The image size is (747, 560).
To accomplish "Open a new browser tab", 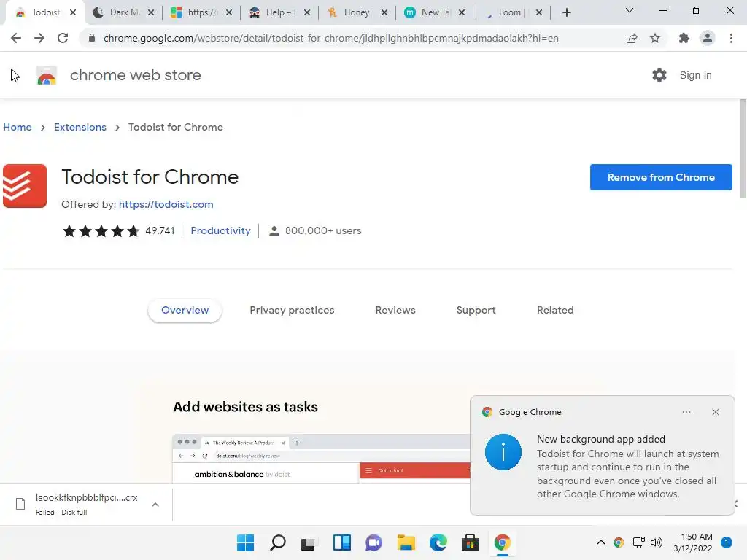I will 566,12.
